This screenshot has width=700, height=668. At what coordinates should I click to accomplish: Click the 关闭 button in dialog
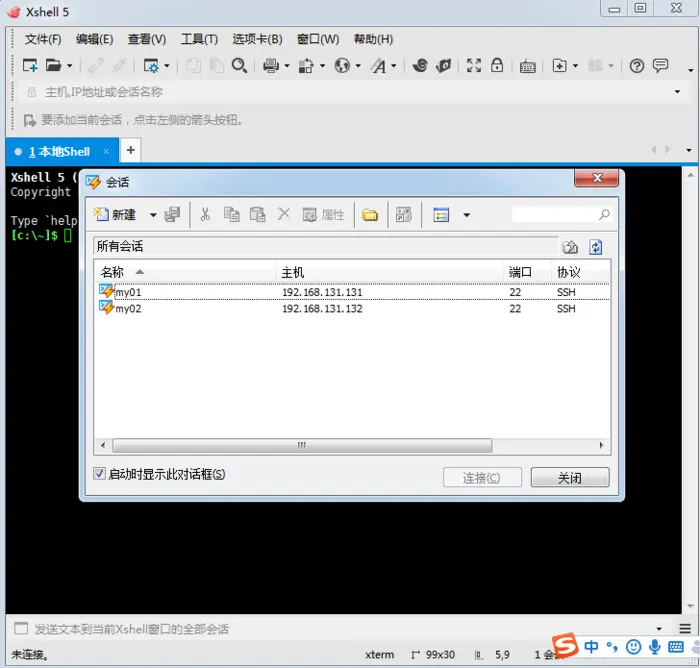(570, 478)
